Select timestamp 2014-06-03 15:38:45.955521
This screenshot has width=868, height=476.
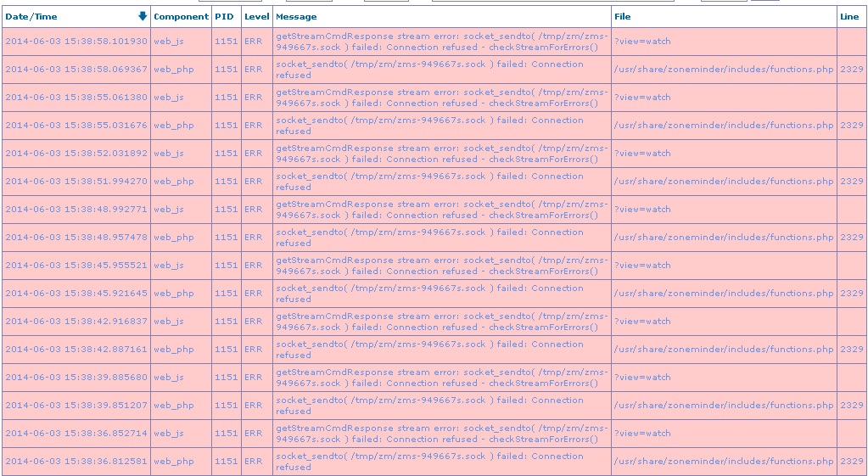pos(76,265)
